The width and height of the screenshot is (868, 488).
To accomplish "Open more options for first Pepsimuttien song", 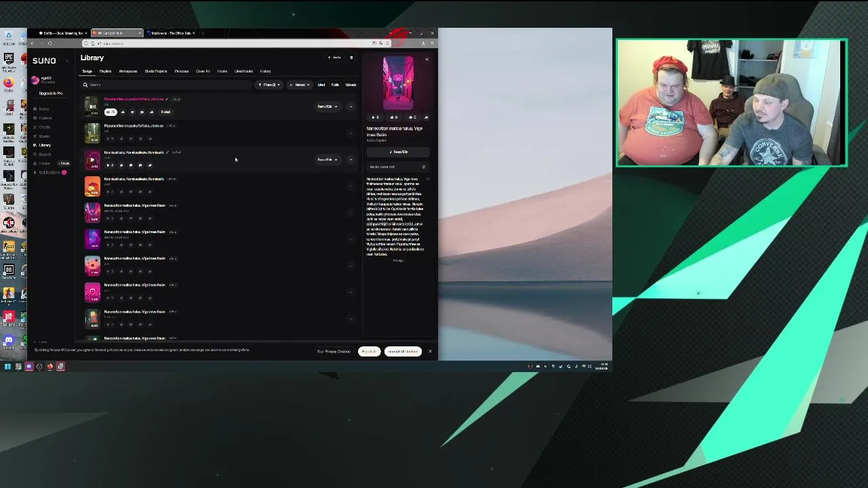I will point(351,106).
